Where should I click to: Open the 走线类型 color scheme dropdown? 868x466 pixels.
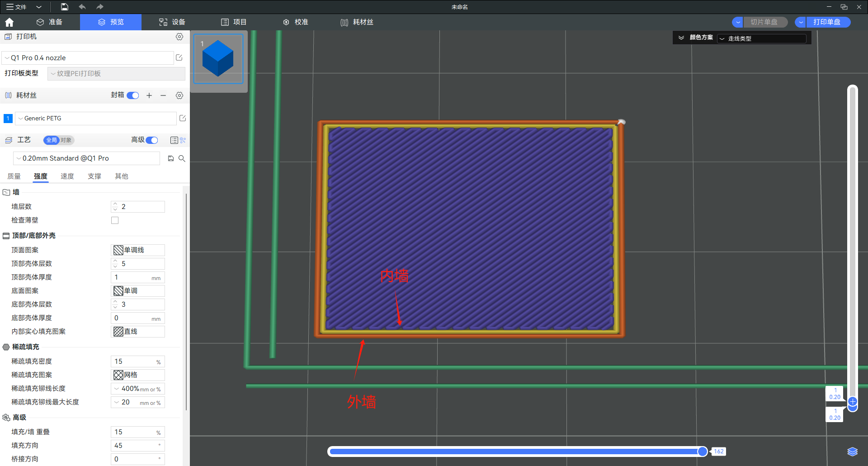[762, 38]
